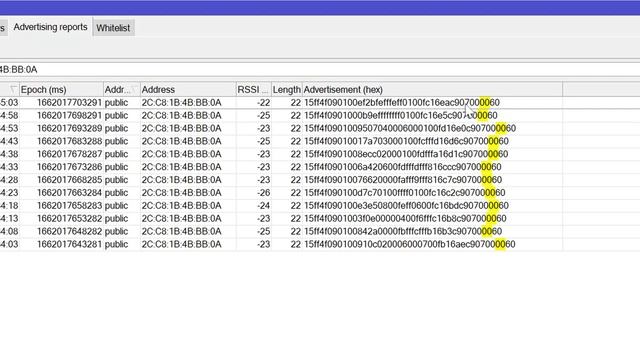Select the epoch cell 1662017658283

[x=69, y=205]
